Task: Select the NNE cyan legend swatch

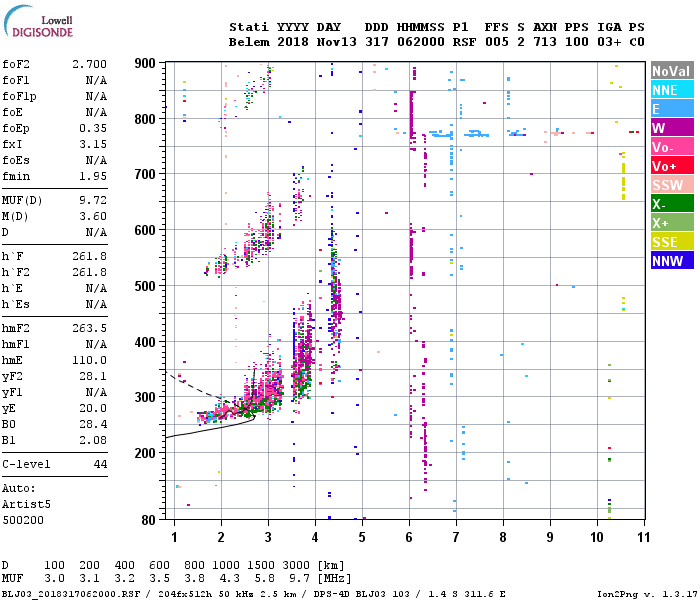Action: click(672, 90)
